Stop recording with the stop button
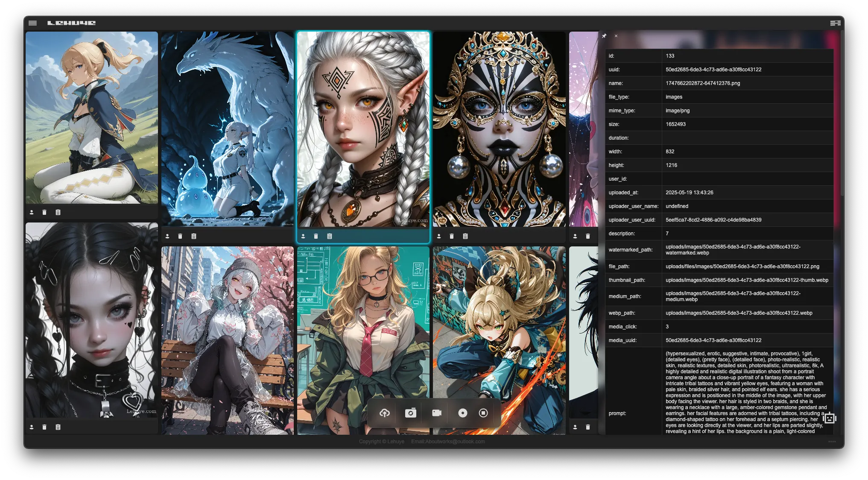This screenshot has height=480, width=868. [483, 413]
